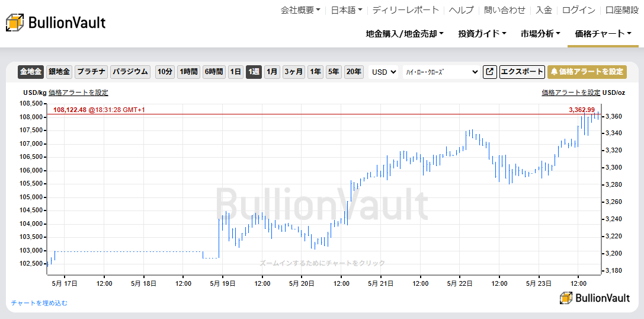The height and width of the screenshot is (319, 644).
Task: Switch to 銀地金 silver chart
Action: pos(59,72)
